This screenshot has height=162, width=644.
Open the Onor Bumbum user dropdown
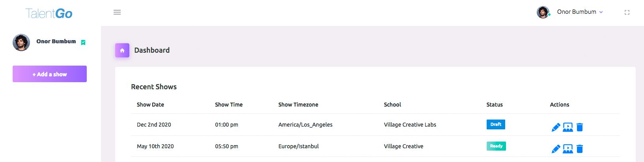(580, 12)
